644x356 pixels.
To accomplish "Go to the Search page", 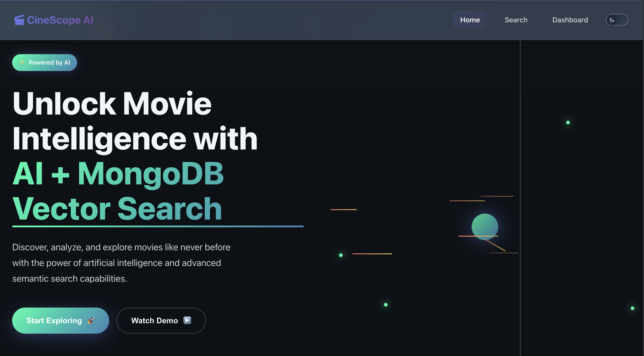I will click(516, 20).
